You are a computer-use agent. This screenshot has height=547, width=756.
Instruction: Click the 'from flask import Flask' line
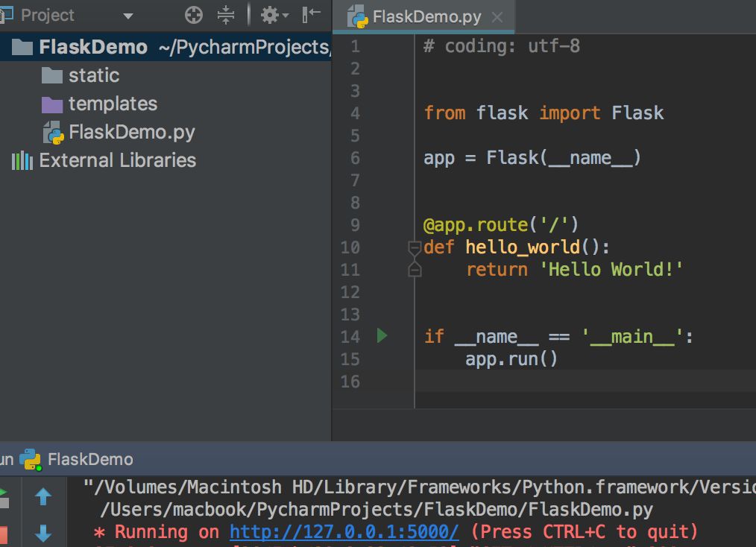click(544, 113)
